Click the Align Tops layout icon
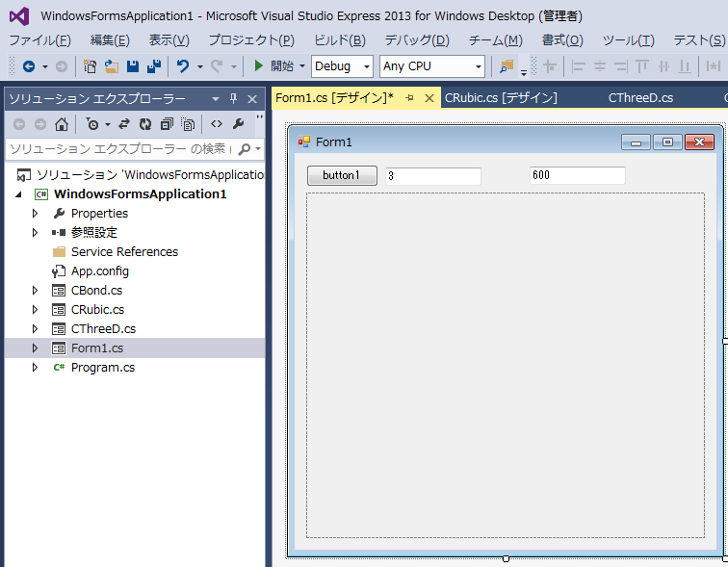Viewport: 728px width, 567px height. point(642,66)
